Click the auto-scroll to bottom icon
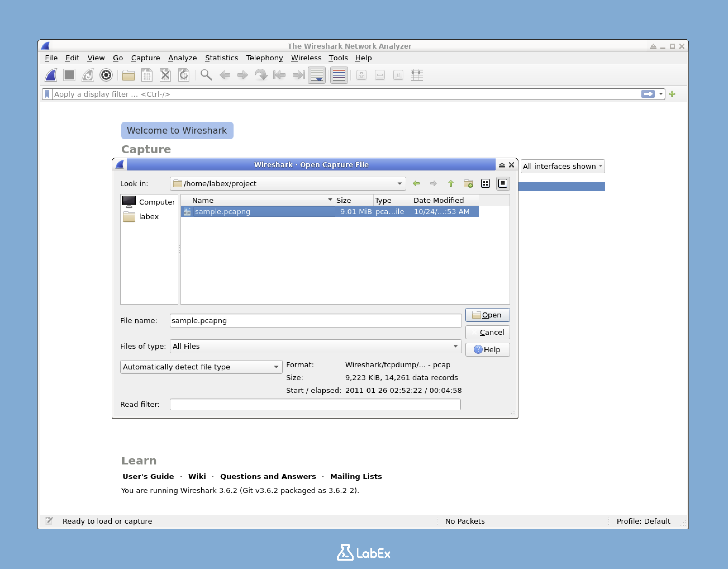The width and height of the screenshot is (728, 569). pyautogui.click(x=316, y=75)
